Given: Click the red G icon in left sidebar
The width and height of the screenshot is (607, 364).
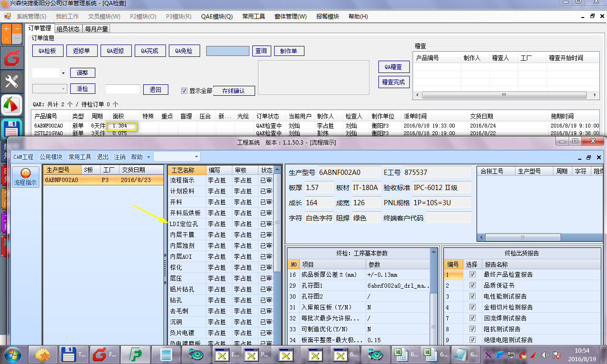Looking at the screenshot, I should pos(11,58).
